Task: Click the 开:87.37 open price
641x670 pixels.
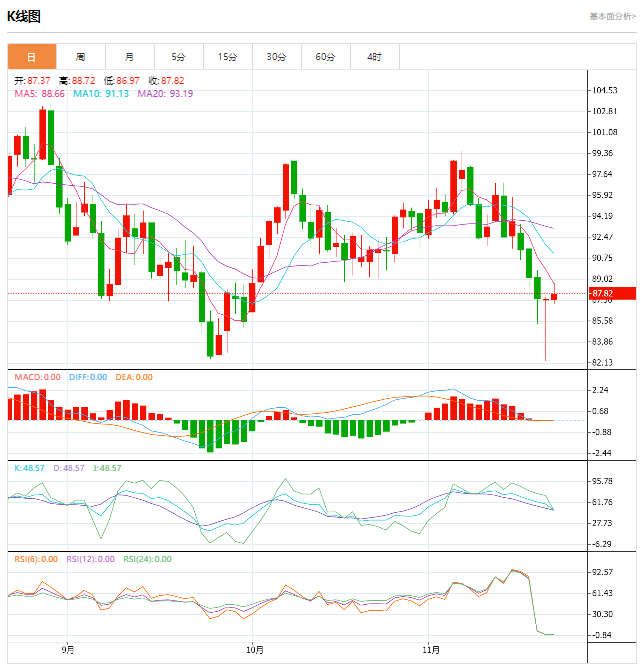Action: (32, 81)
